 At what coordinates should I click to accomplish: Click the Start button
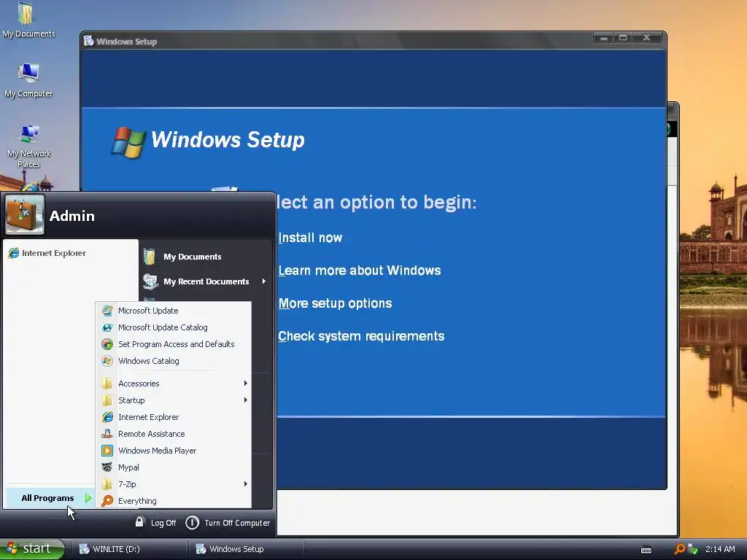(31, 548)
